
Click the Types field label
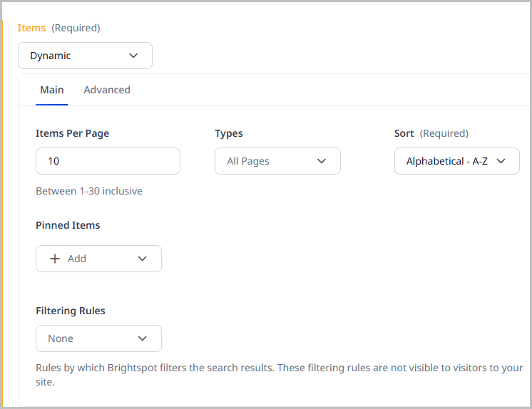229,133
